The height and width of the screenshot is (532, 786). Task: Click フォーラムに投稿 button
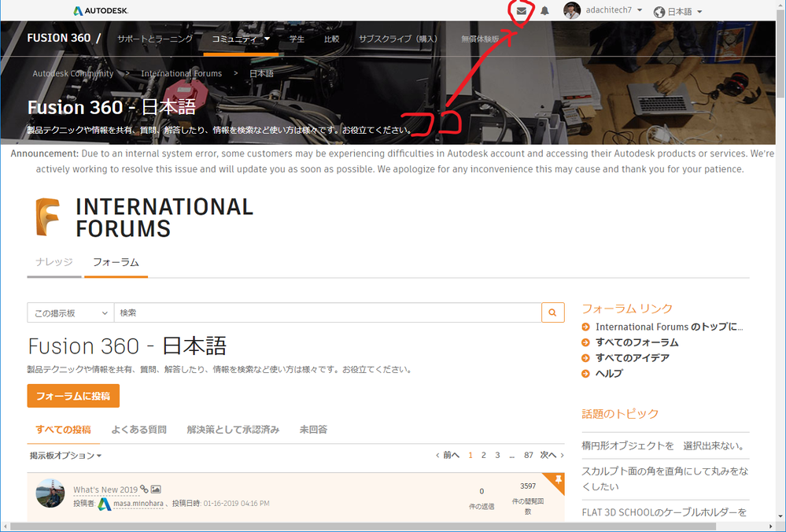pos(73,396)
